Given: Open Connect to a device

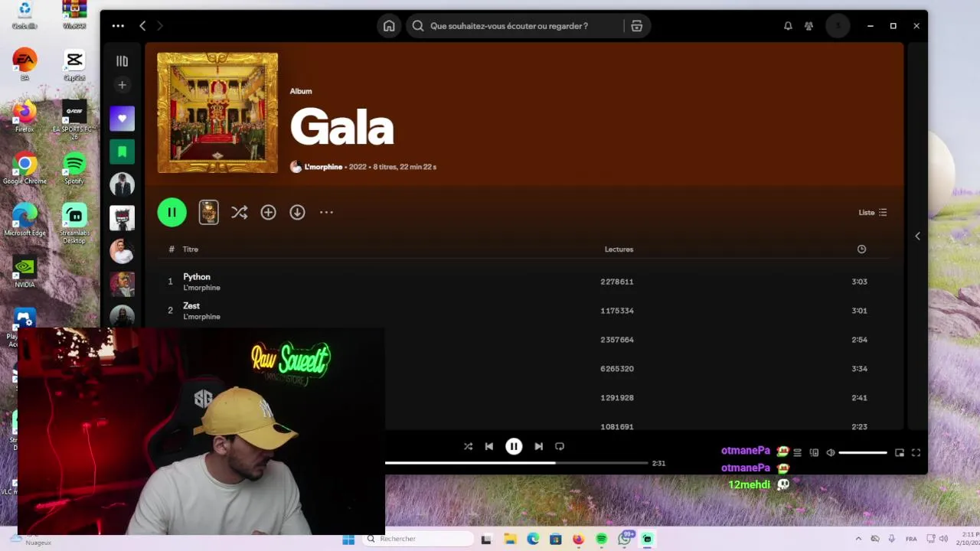Looking at the screenshot, I should click(x=814, y=452).
